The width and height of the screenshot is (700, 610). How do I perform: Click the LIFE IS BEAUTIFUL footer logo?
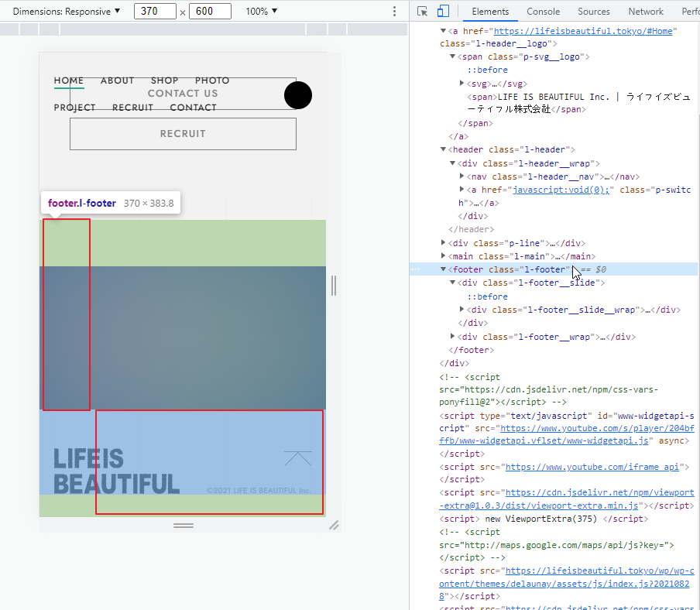click(x=116, y=471)
